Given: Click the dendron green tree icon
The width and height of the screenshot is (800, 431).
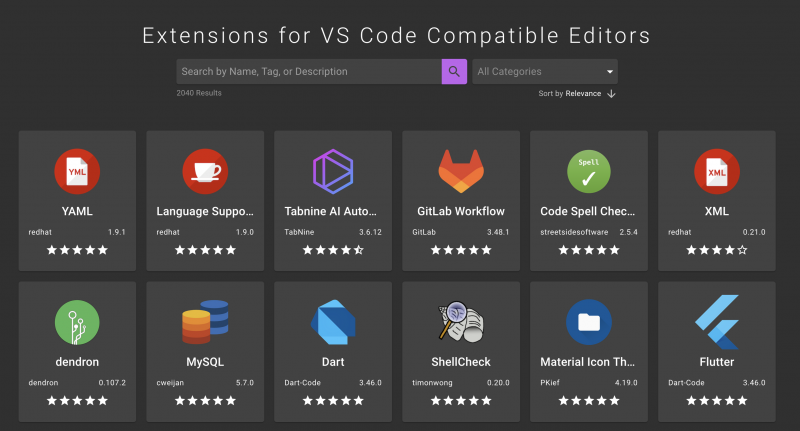Looking at the screenshot, I should [77, 322].
